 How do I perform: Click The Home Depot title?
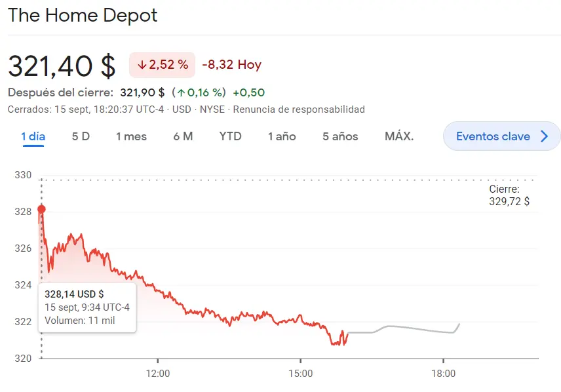83,16
